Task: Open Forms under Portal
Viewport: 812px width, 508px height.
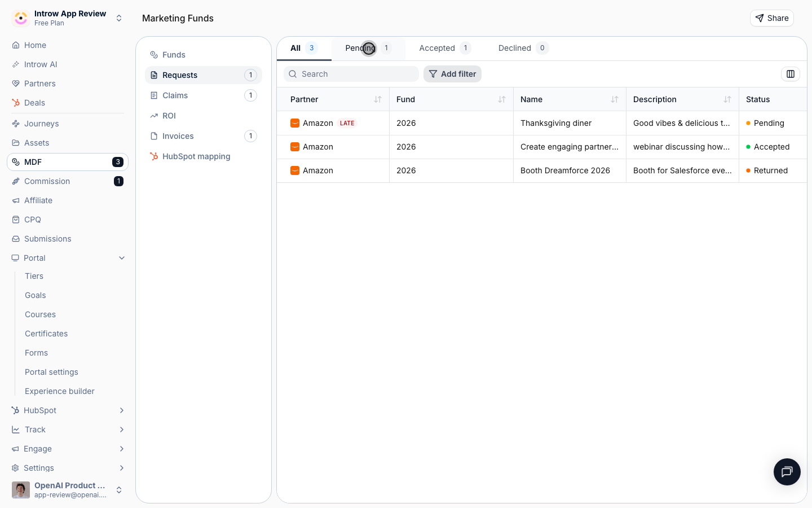Action: [x=36, y=353]
